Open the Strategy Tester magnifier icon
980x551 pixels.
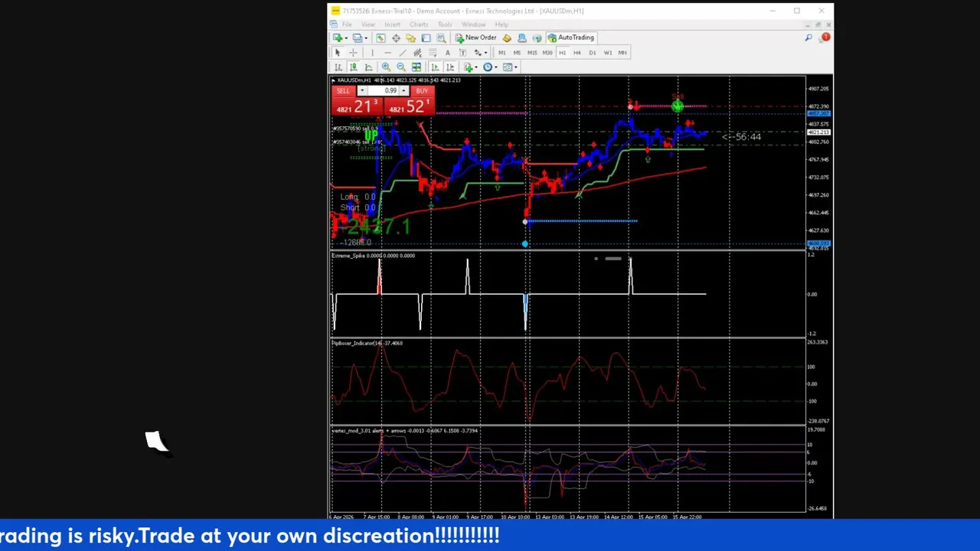click(x=441, y=37)
